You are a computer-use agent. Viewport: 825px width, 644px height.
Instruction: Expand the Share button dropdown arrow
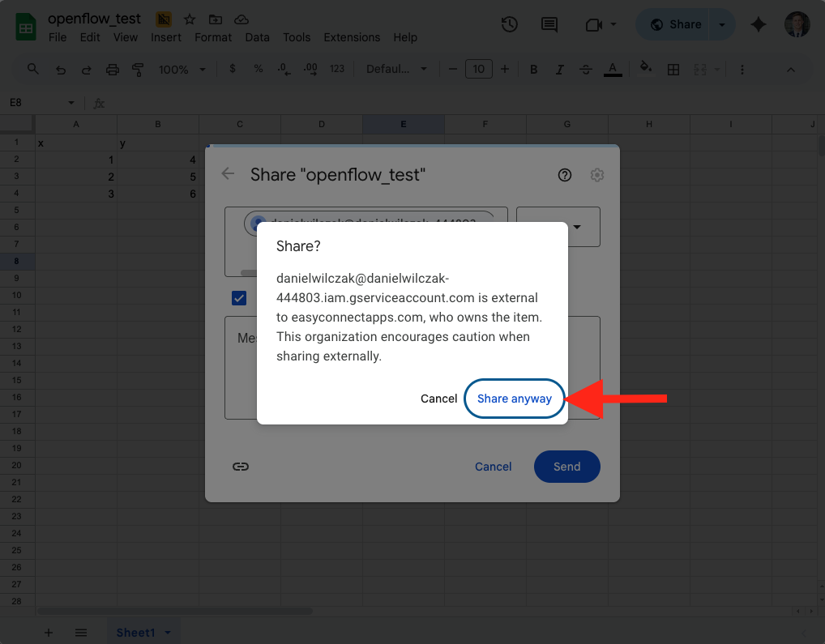tap(722, 24)
